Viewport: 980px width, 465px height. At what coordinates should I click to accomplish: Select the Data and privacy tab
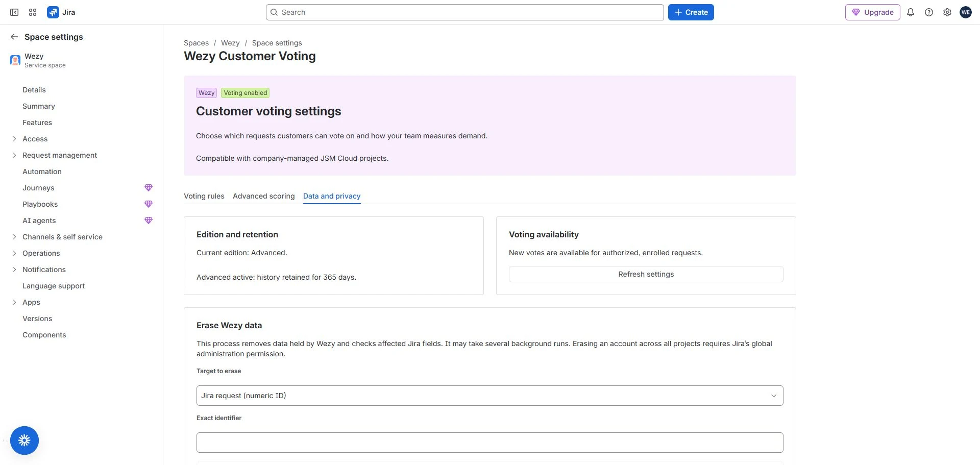(332, 196)
